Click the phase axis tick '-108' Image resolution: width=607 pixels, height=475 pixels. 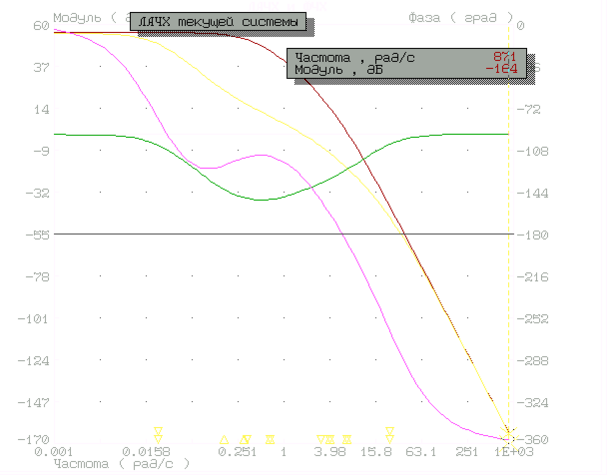point(533,151)
